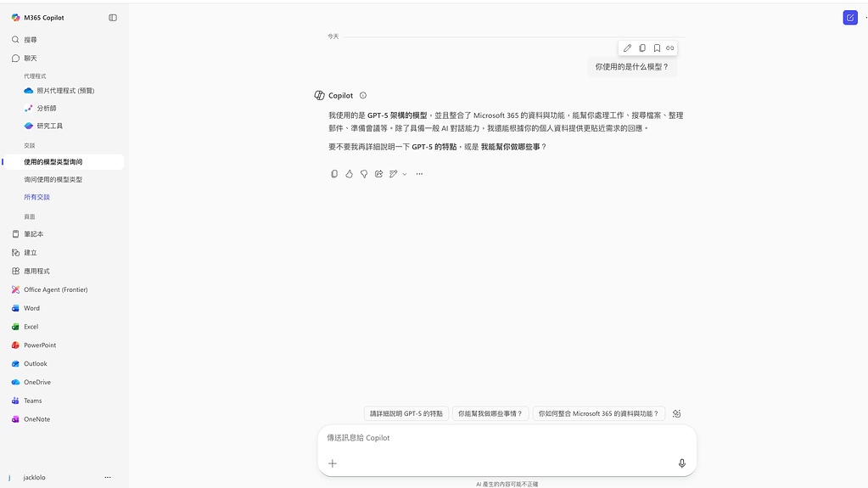Copy link to the user message
The width and height of the screenshot is (868, 488).
click(669, 48)
